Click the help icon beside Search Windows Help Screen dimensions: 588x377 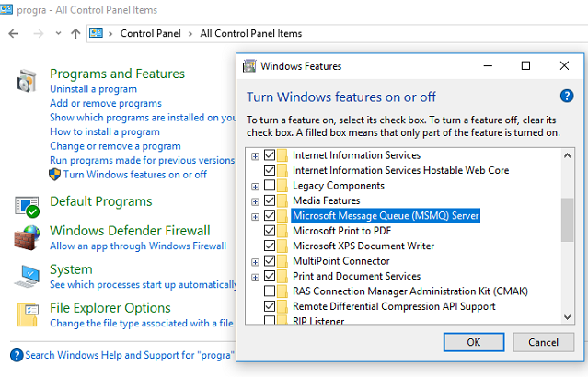[x=17, y=355]
